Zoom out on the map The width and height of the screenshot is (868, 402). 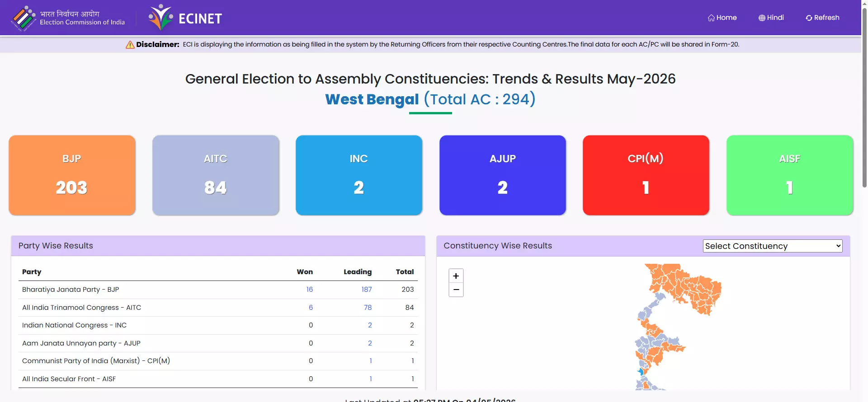pyautogui.click(x=456, y=290)
